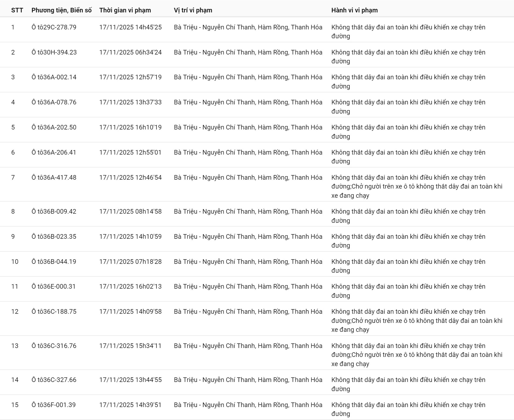Viewport: 514px width, 420px height.
Task: Click violation time 17/11/2025 13h37'33
Action: pyautogui.click(x=130, y=102)
